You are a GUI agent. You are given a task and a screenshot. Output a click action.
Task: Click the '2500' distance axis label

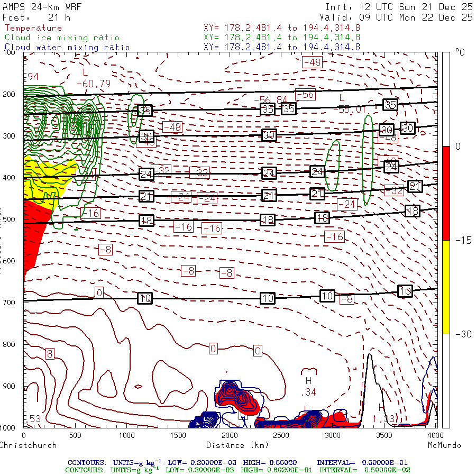281,435
